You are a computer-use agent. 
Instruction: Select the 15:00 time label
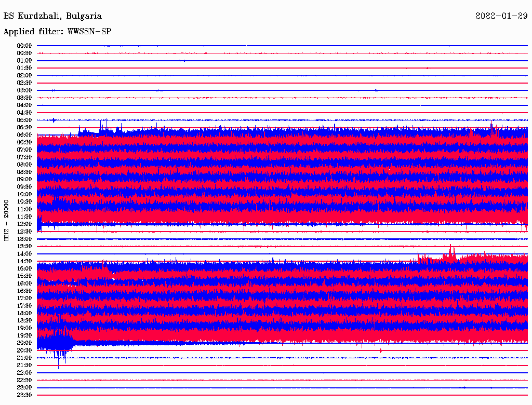tap(24, 268)
